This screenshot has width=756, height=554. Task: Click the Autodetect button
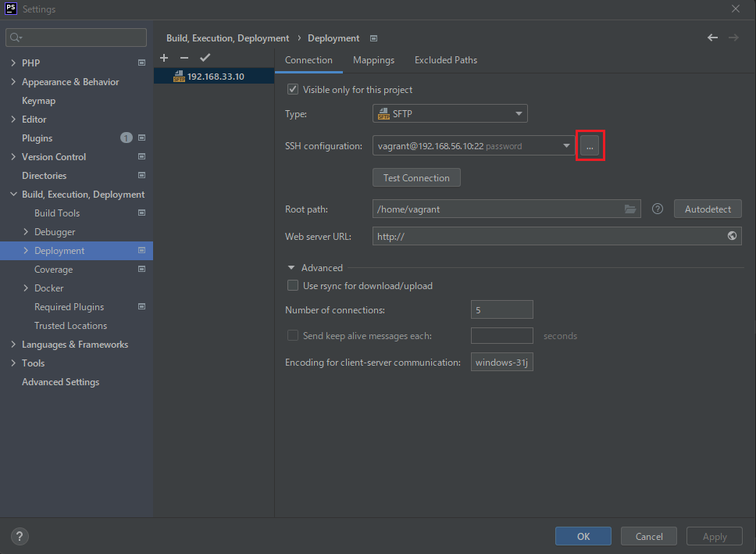pyautogui.click(x=708, y=209)
